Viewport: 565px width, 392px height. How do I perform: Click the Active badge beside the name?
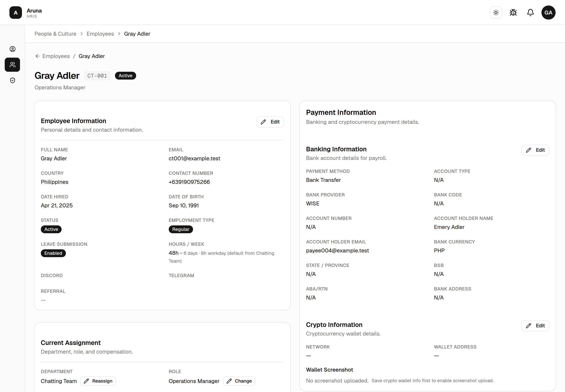pyautogui.click(x=125, y=76)
